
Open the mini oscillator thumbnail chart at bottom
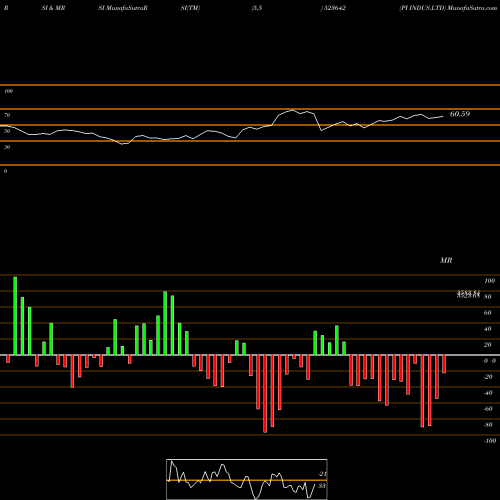point(247,479)
